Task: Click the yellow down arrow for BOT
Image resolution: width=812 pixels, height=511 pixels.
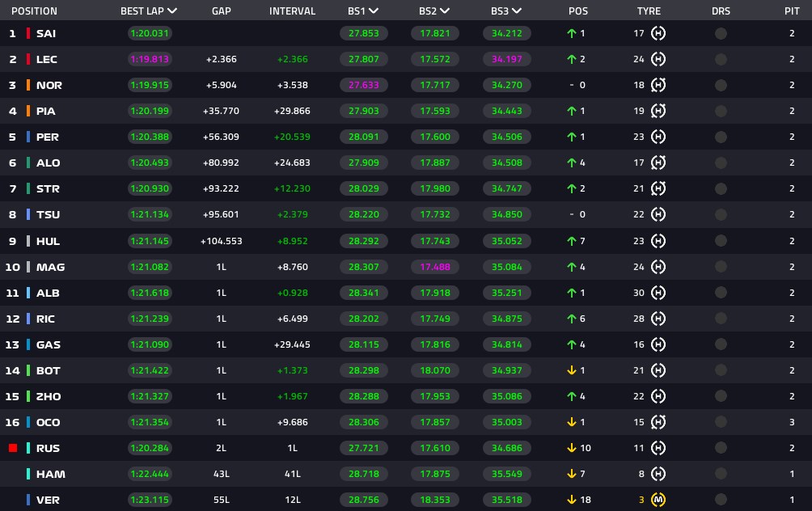Action: 572,370
